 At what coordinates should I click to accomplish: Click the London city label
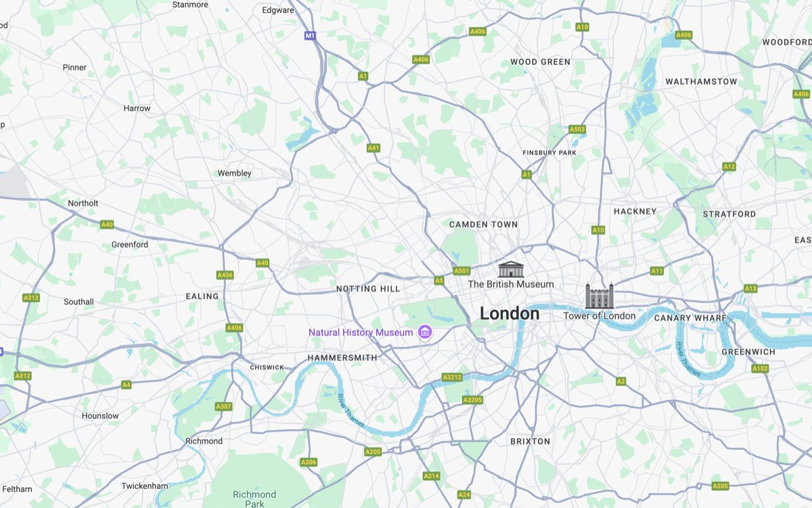pyautogui.click(x=510, y=314)
